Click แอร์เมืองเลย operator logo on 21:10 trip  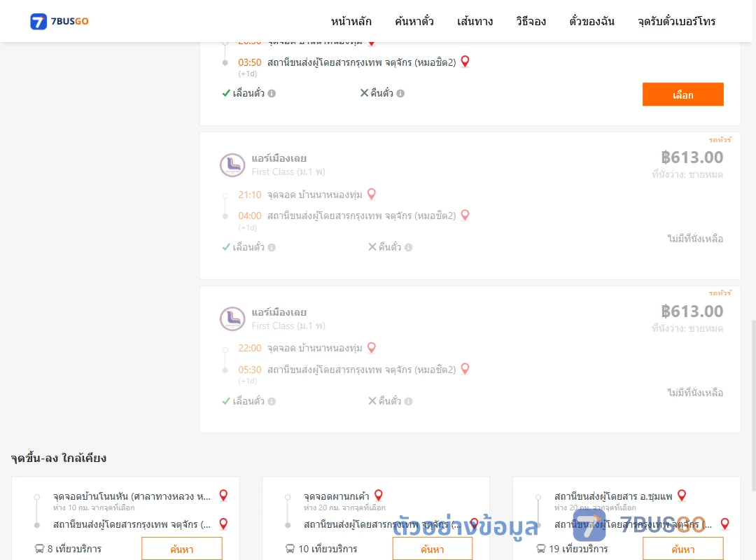tap(232, 165)
